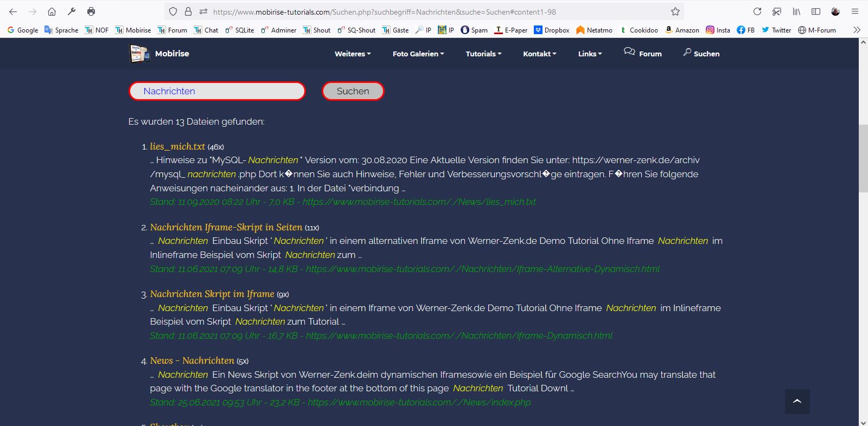Viewport: 868px width, 426px height.
Task: Open the Forum navigation item
Action: click(x=643, y=53)
